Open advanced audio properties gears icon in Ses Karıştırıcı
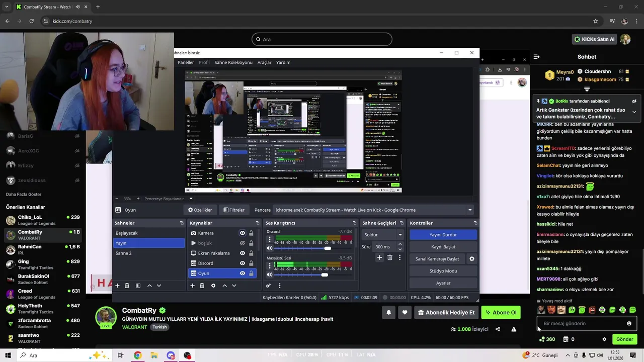 pyautogui.click(x=268, y=286)
